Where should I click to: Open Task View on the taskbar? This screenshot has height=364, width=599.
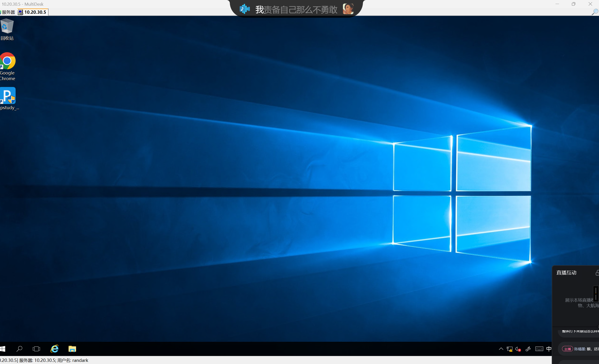tap(36, 349)
